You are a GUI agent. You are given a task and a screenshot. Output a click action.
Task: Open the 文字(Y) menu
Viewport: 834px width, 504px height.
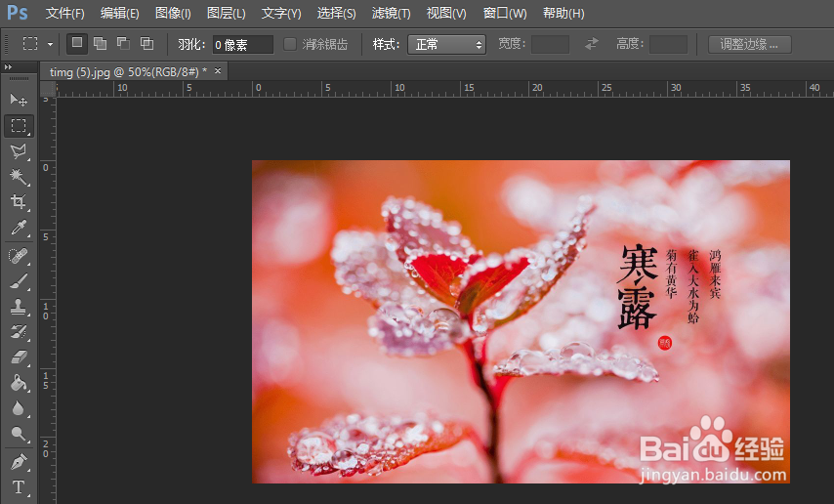[281, 13]
